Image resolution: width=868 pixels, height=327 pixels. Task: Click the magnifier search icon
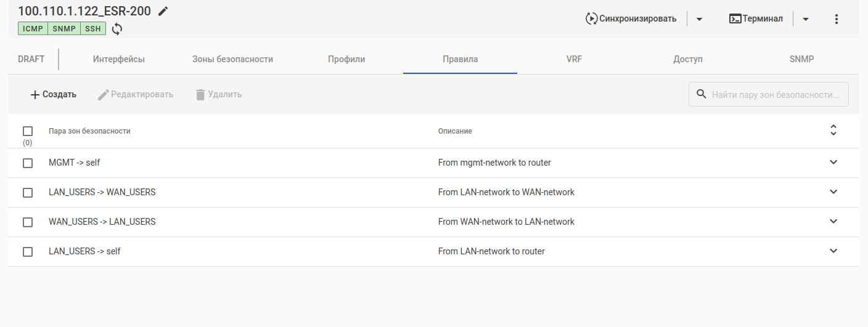click(x=701, y=94)
